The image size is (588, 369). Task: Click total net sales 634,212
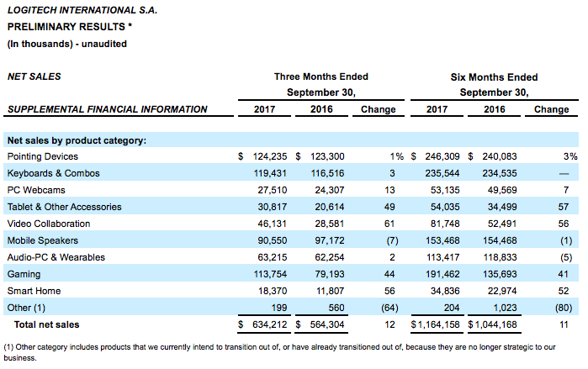click(270, 324)
